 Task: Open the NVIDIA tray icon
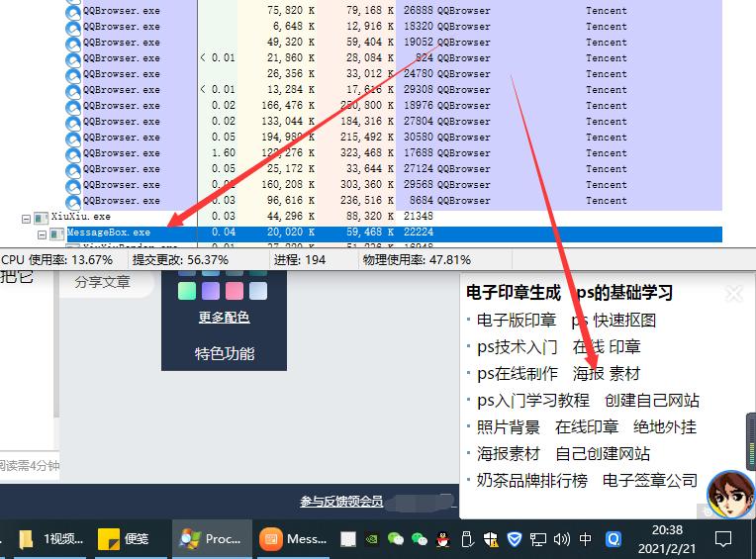point(372,539)
